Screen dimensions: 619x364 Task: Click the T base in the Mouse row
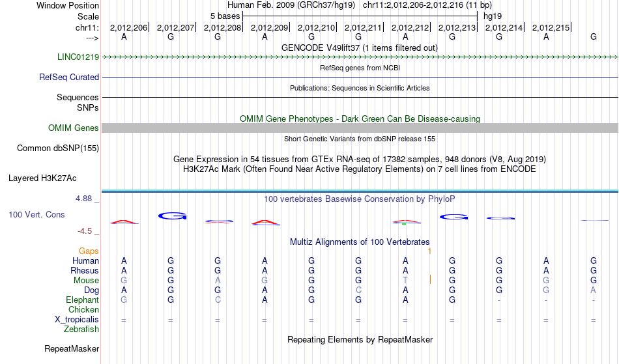pos(405,281)
